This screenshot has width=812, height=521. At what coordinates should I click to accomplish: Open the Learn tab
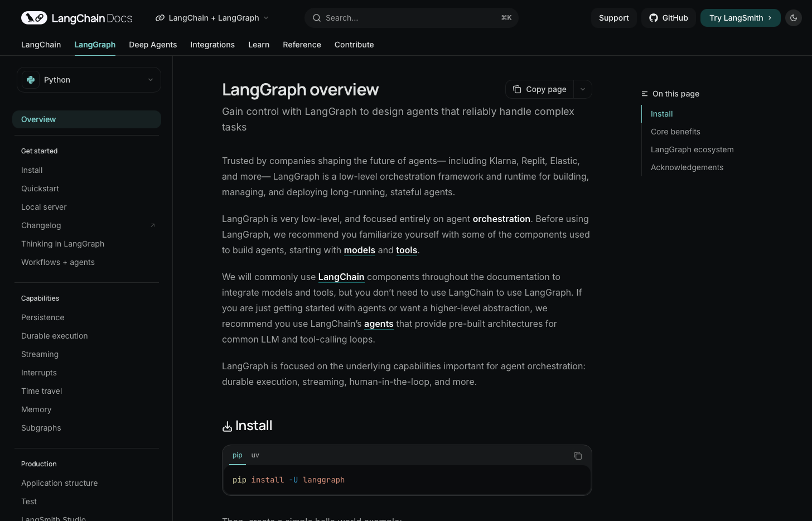click(259, 45)
